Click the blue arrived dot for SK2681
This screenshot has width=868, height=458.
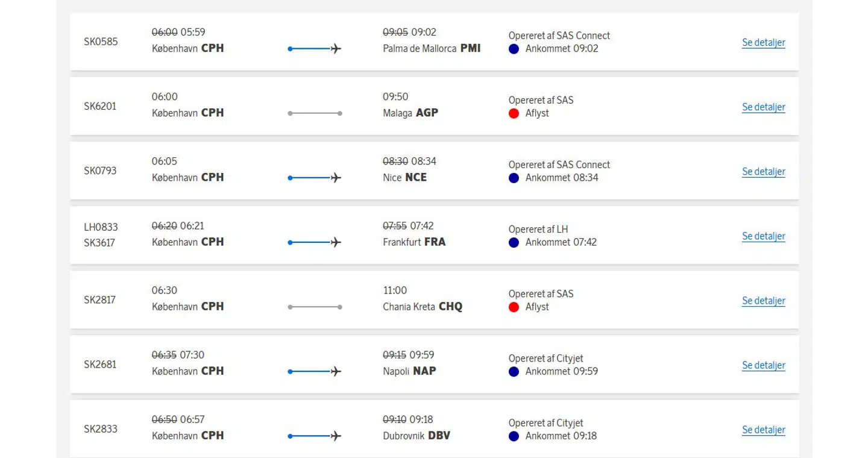[514, 371]
